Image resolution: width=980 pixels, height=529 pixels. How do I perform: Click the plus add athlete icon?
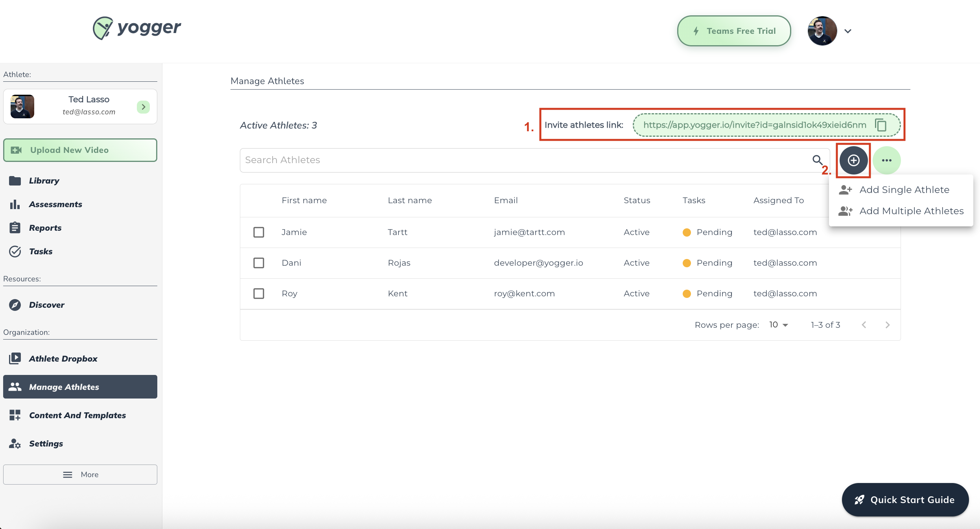(x=853, y=160)
